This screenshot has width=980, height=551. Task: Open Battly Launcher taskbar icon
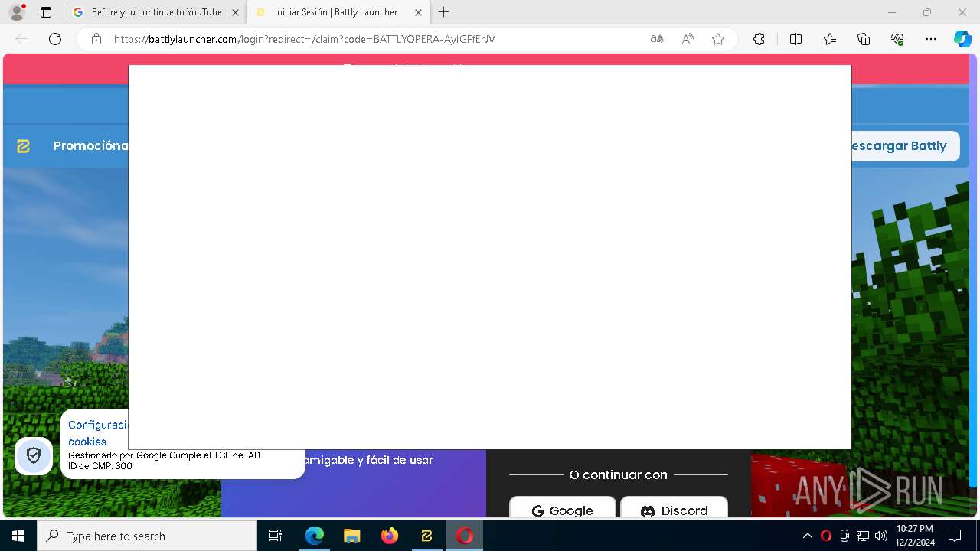(426, 536)
